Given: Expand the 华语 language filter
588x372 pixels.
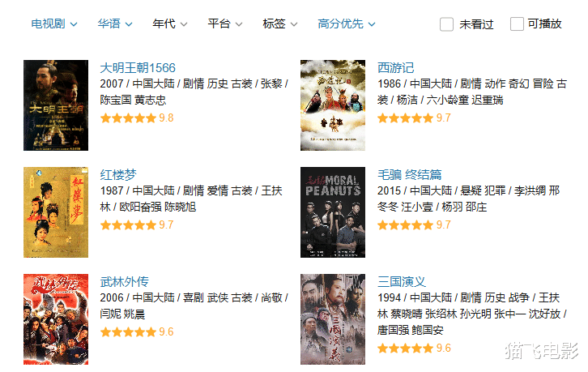Looking at the screenshot, I should tap(115, 24).
